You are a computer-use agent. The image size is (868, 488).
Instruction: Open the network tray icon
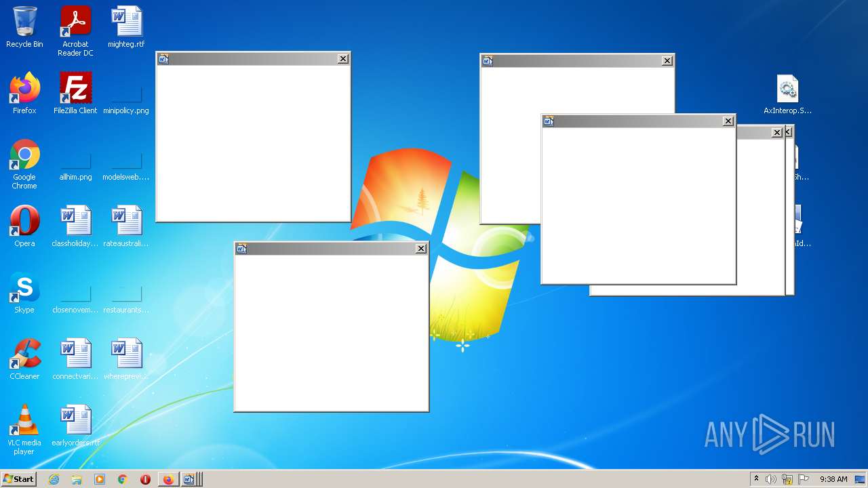[x=787, y=479]
